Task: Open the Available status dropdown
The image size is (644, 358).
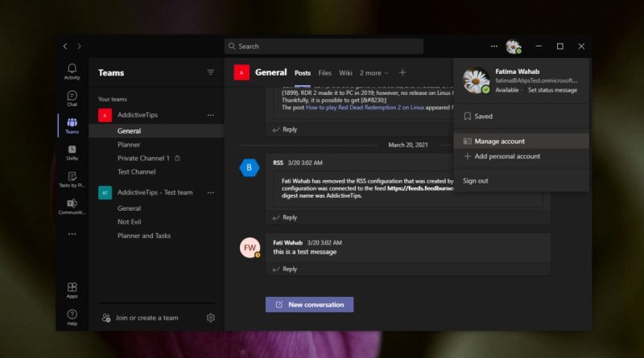Action: (x=507, y=90)
